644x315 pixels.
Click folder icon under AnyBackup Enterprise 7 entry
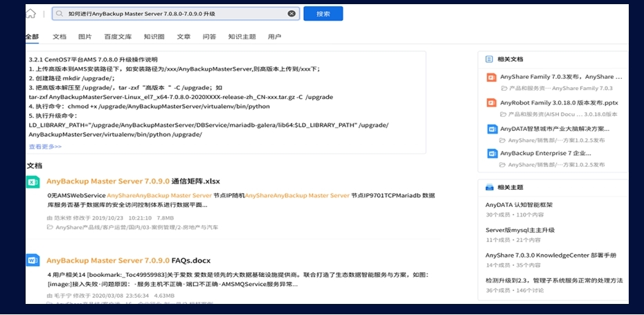[502, 165]
